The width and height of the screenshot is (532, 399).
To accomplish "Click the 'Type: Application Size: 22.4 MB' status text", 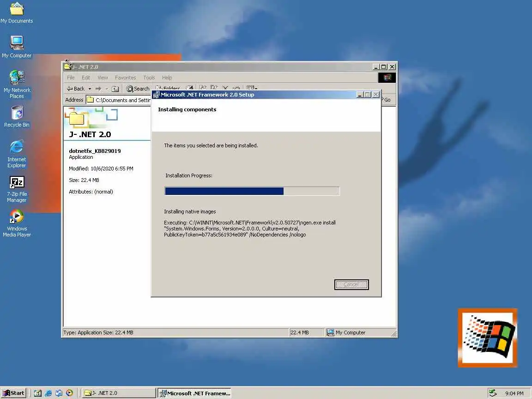I will click(98, 332).
